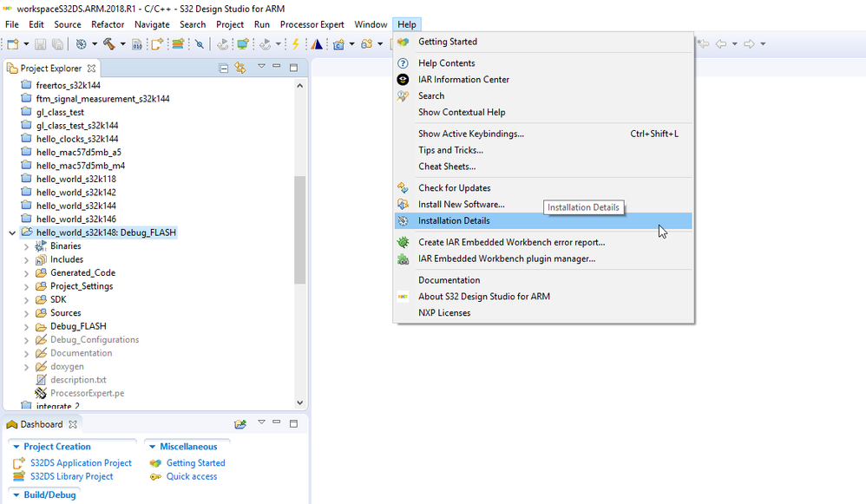866x504 pixels.
Task: Expand the Binaries node
Action: 27,246
